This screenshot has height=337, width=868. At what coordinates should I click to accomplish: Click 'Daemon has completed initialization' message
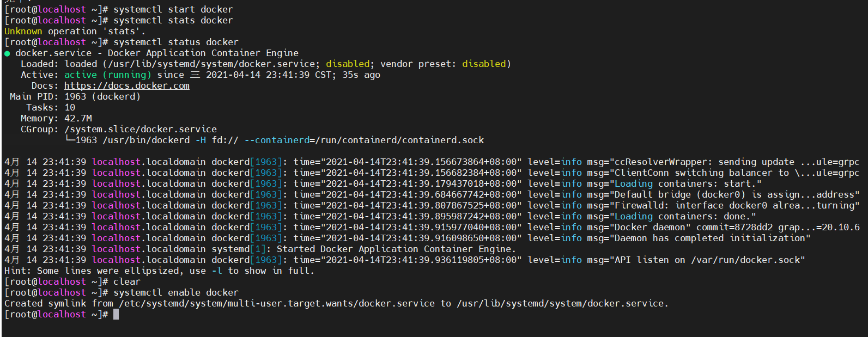[710, 238]
